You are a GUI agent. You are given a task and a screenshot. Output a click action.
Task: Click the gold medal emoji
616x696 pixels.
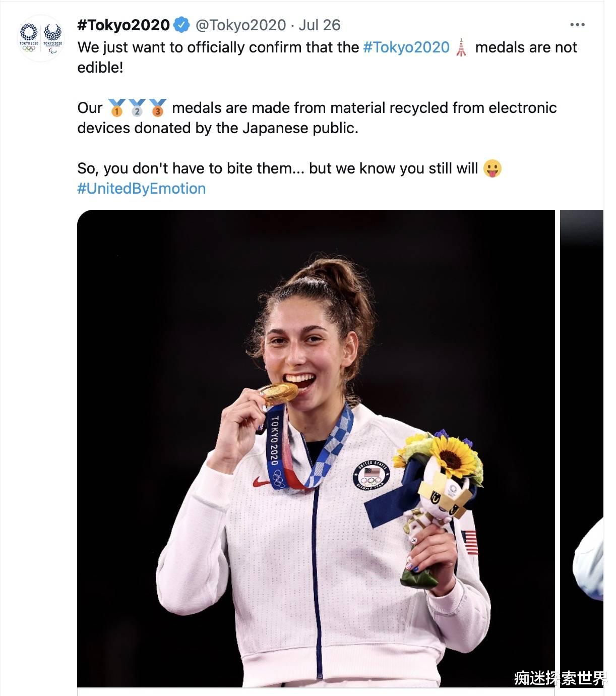116,108
